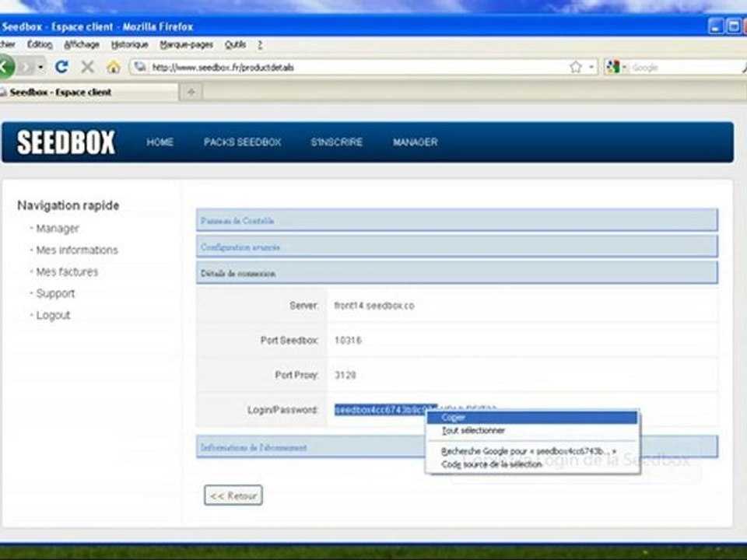Choose Tout sélectionner in context menu

click(531, 430)
